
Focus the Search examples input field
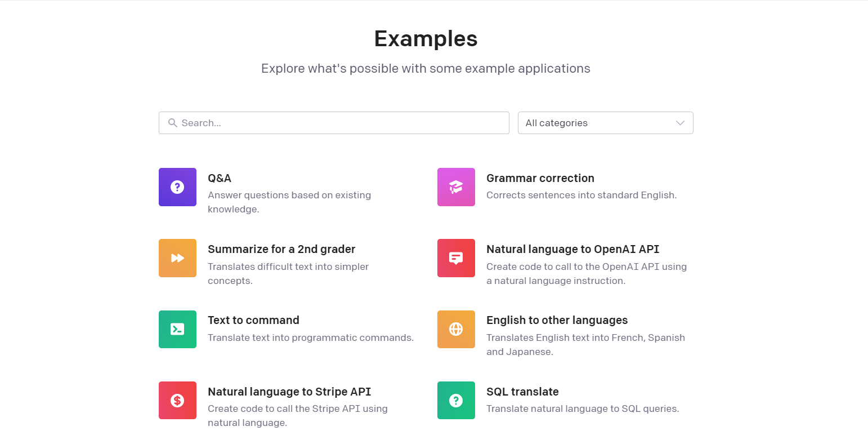point(334,123)
